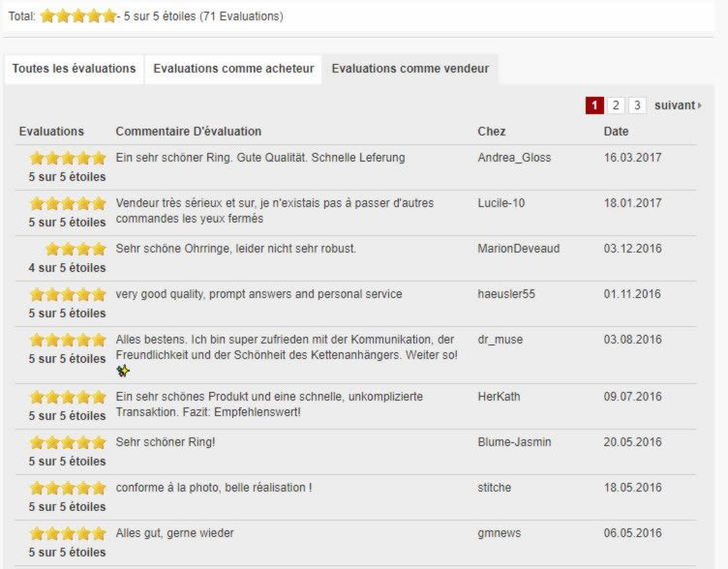Go to next page via suivant
728x569 pixels.
click(x=678, y=105)
